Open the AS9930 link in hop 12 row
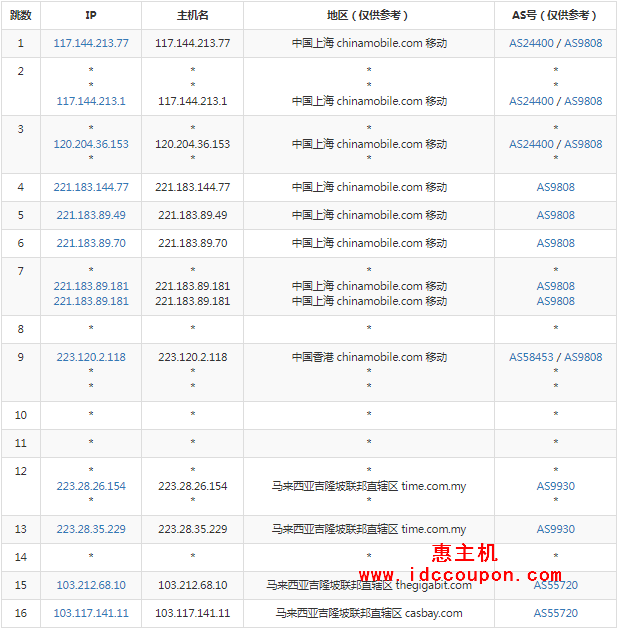 click(556, 486)
